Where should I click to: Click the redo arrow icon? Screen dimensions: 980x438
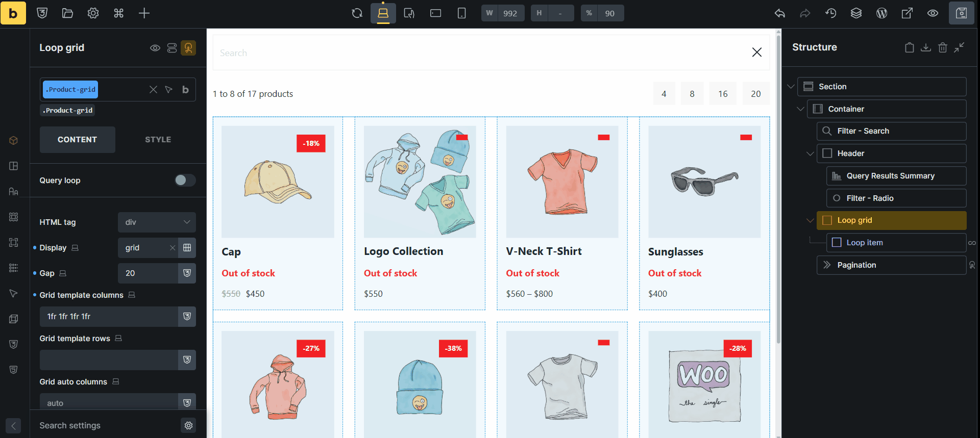coord(805,13)
